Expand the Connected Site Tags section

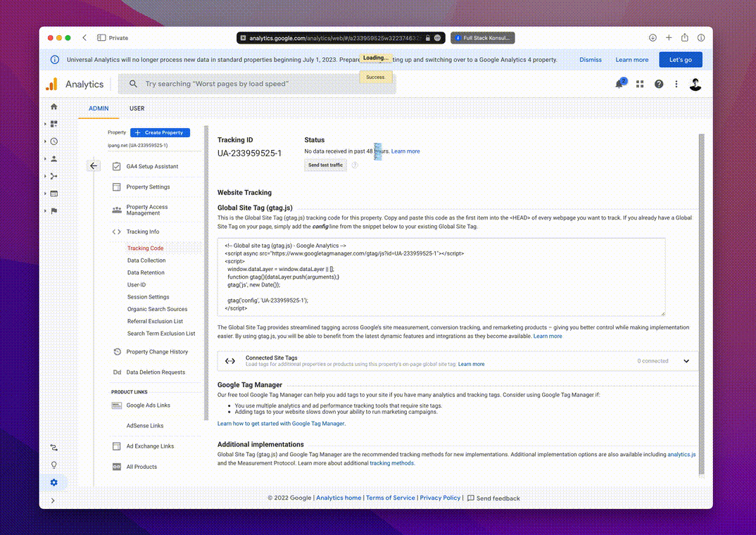tap(686, 361)
